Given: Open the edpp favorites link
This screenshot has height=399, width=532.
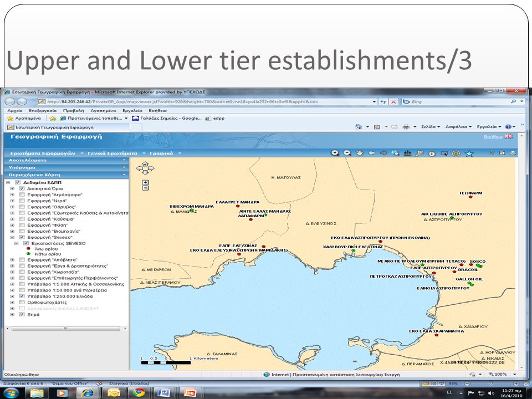Looking at the screenshot, I should tap(215, 119).
